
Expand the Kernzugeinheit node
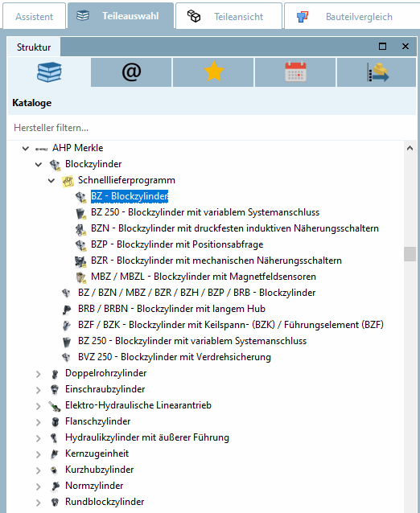tap(39, 454)
